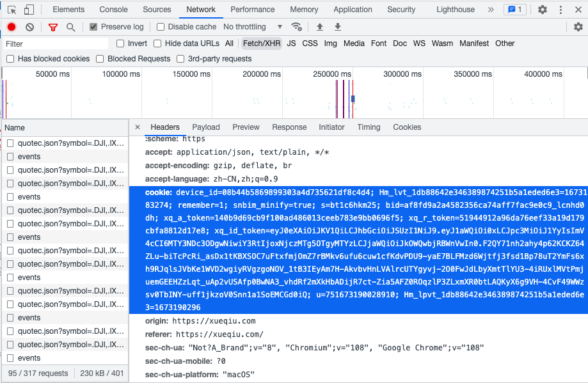Show the Preview tab of the request
The height and width of the screenshot is (383, 588).
click(246, 127)
